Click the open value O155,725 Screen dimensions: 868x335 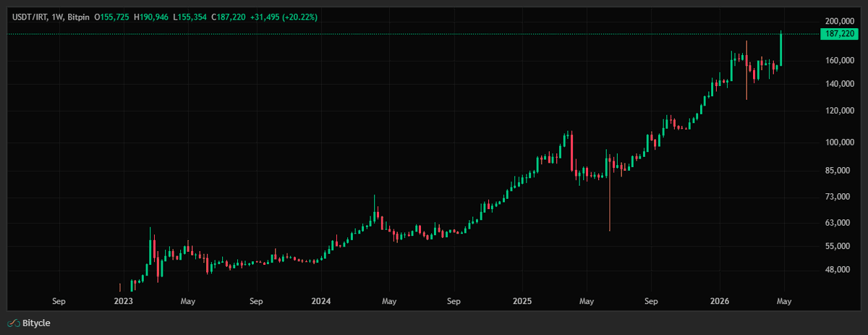112,16
